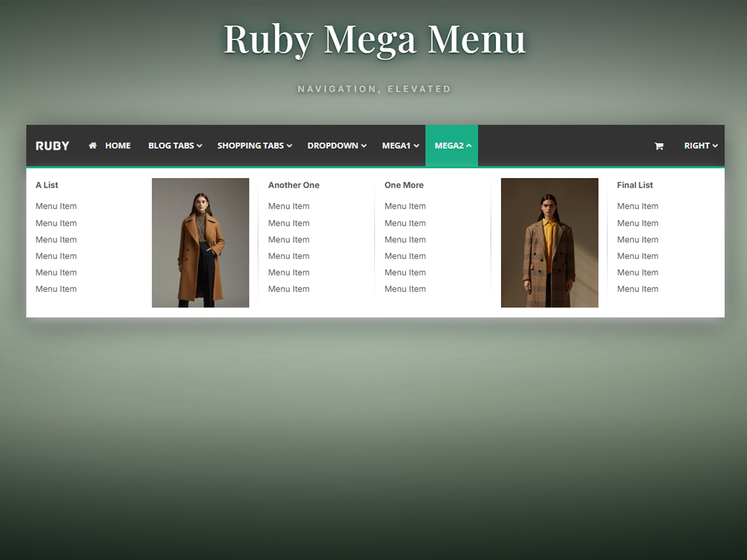Collapse the active MEGA2 menu
This screenshot has height=560, width=747.
(x=452, y=146)
